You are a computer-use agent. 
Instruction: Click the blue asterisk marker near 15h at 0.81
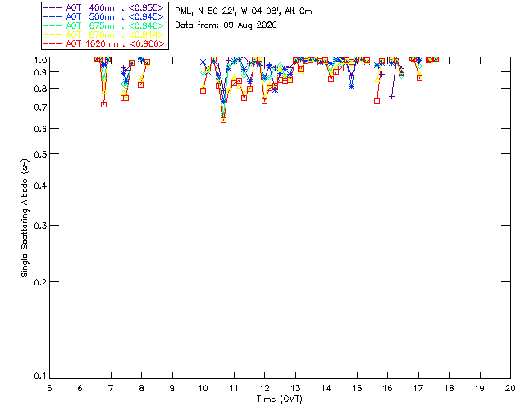point(351,86)
